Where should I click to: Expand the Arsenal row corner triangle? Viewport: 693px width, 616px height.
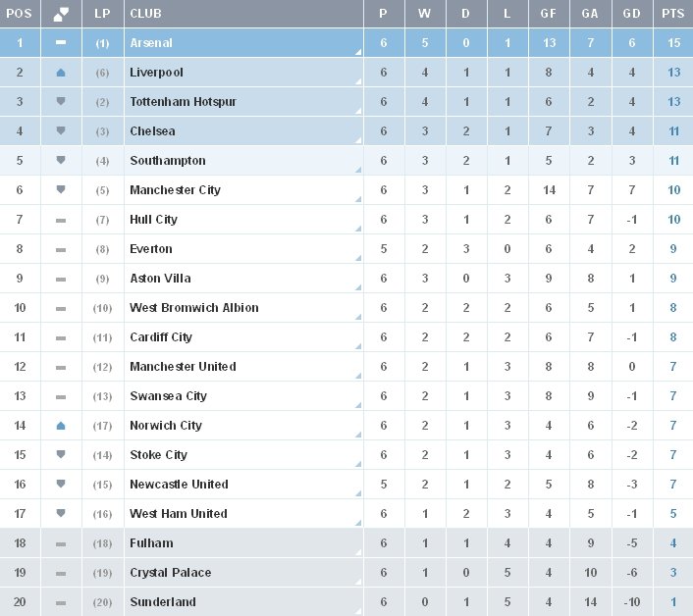(x=357, y=52)
